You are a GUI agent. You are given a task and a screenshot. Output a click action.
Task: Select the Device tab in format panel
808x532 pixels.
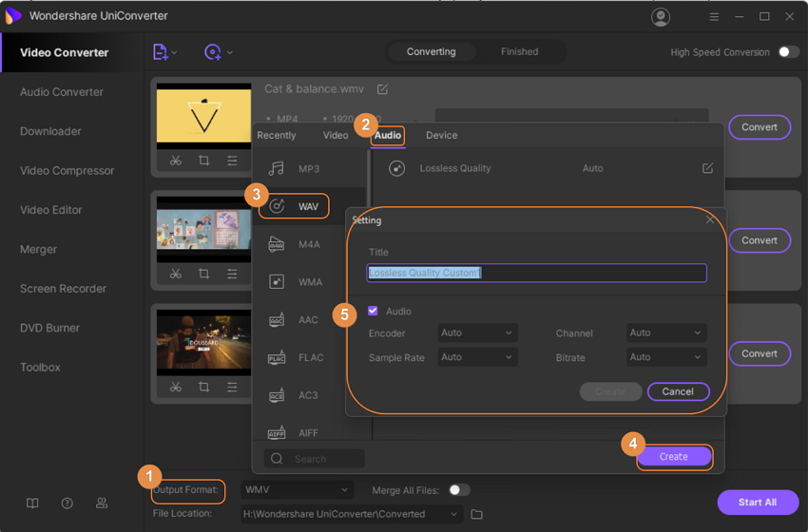[x=441, y=136]
